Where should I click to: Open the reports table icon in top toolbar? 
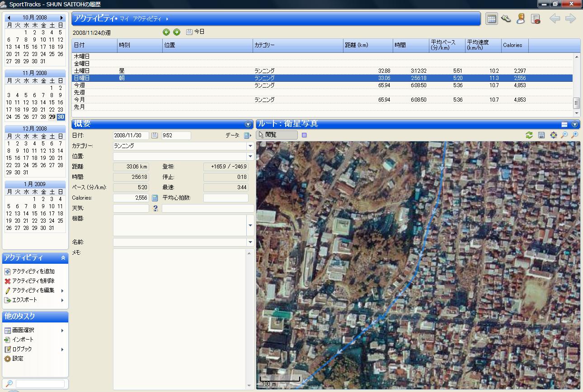(536, 19)
